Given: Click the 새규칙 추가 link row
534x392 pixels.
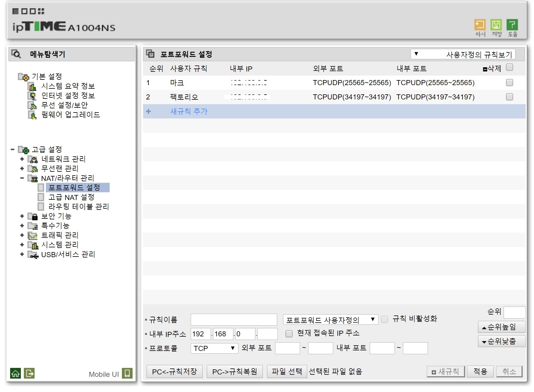Looking at the screenshot, I should click(x=334, y=111).
